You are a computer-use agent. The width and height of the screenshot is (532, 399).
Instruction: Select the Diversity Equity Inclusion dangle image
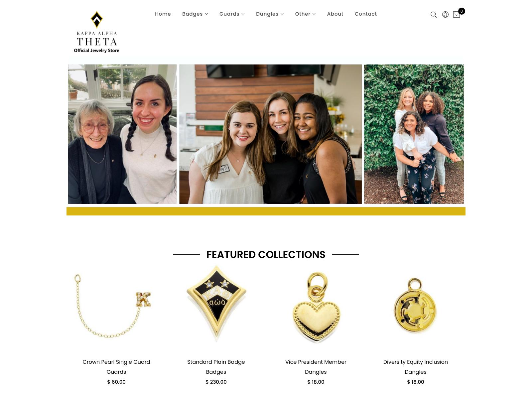[x=416, y=306]
